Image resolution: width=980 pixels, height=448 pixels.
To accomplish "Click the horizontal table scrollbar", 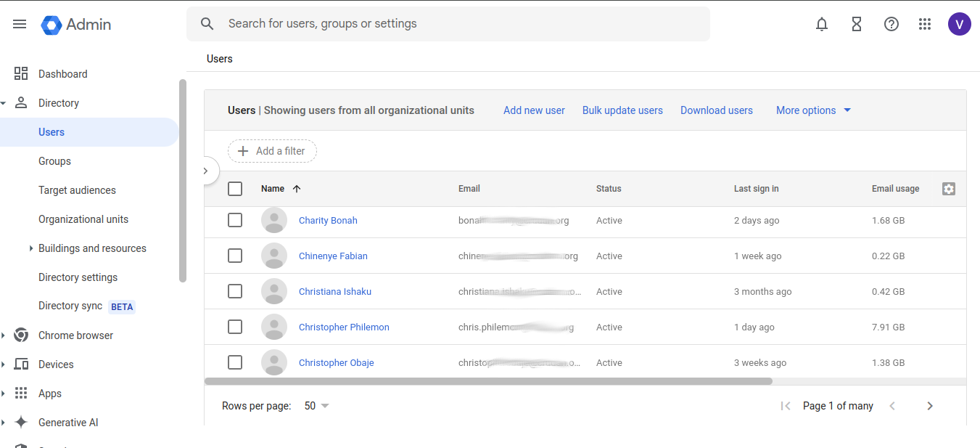I will click(x=488, y=381).
